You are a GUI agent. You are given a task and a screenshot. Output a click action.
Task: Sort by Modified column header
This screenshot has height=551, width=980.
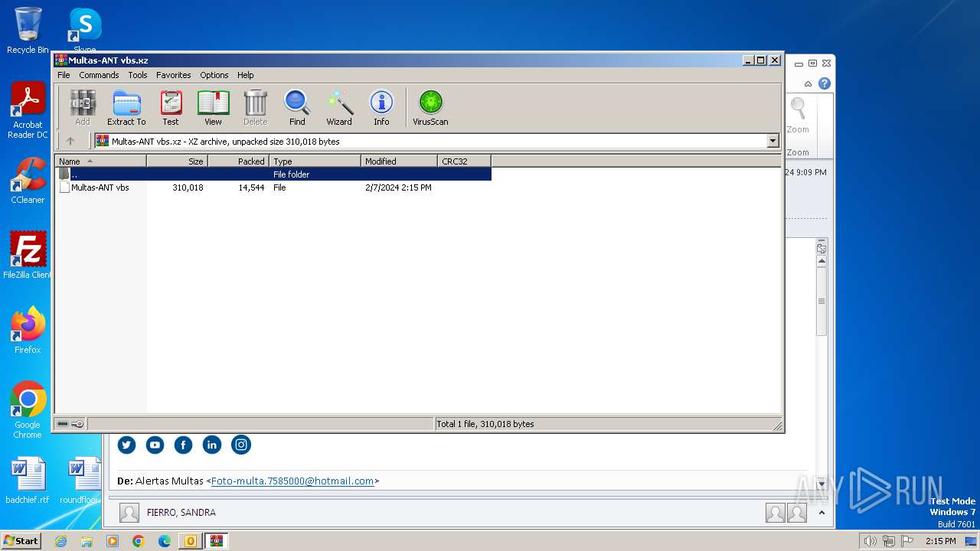[x=399, y=161]
